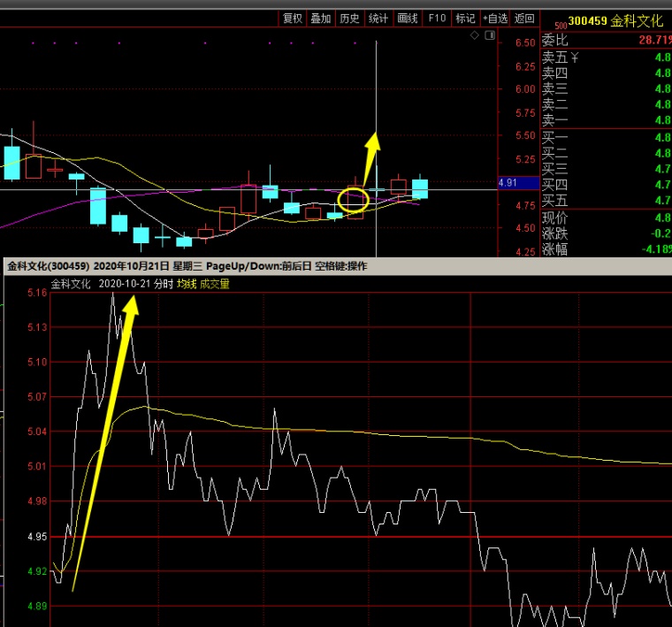Click the 复权 toolbar button

click(x=293, y=18)
